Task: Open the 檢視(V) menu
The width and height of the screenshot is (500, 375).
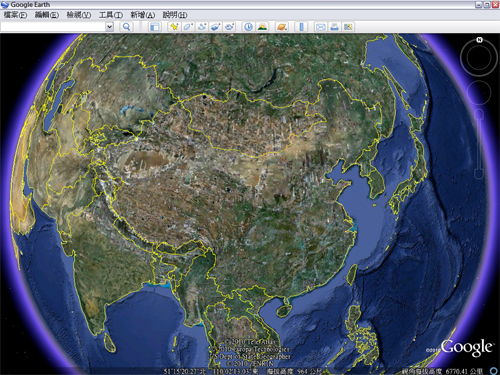Action: [79, 15]
